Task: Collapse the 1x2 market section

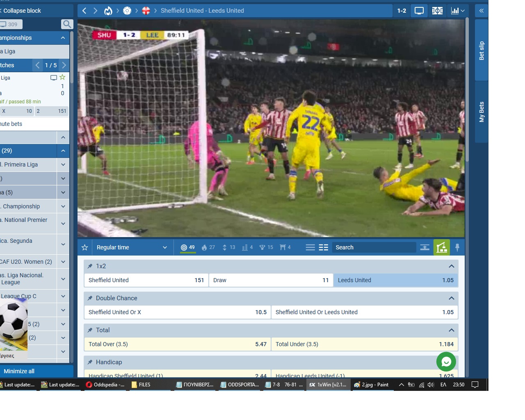Action: tap(451, 266)
